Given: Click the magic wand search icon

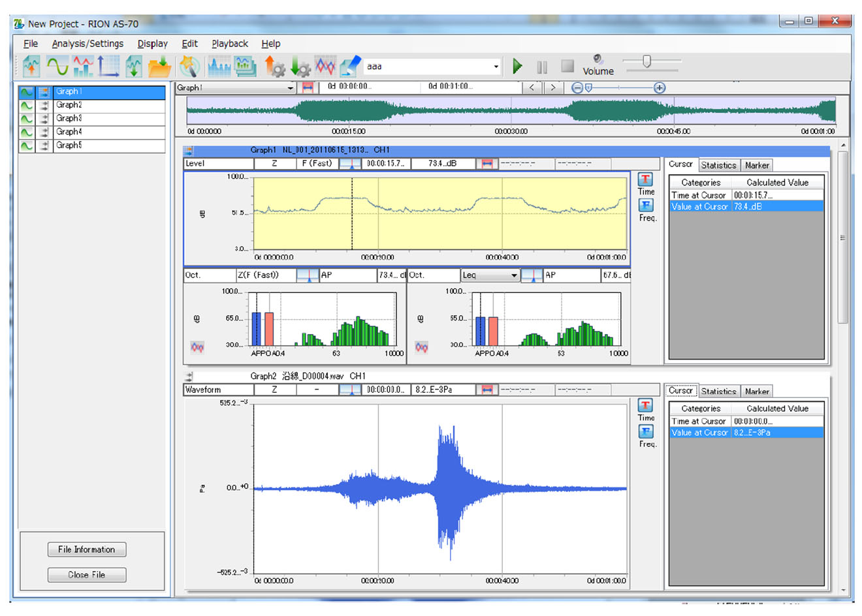Looking at the screenshot, I should [190, 65].
